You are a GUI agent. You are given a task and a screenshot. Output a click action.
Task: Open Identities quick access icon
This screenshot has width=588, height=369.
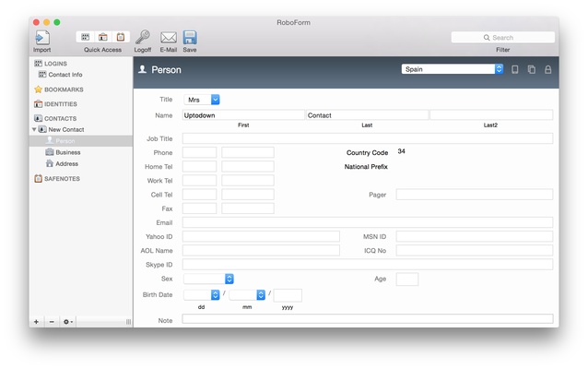click(102, 37)
